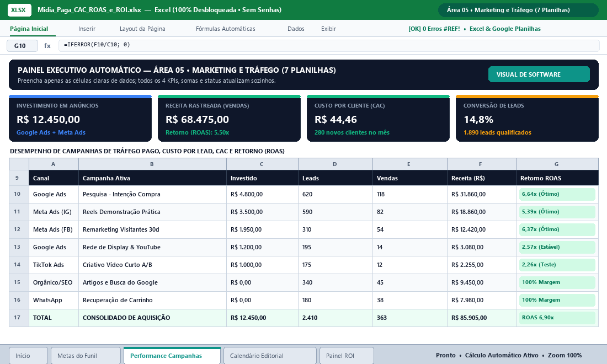Select row 10 header
607x364 pixels.
[19, 194]
